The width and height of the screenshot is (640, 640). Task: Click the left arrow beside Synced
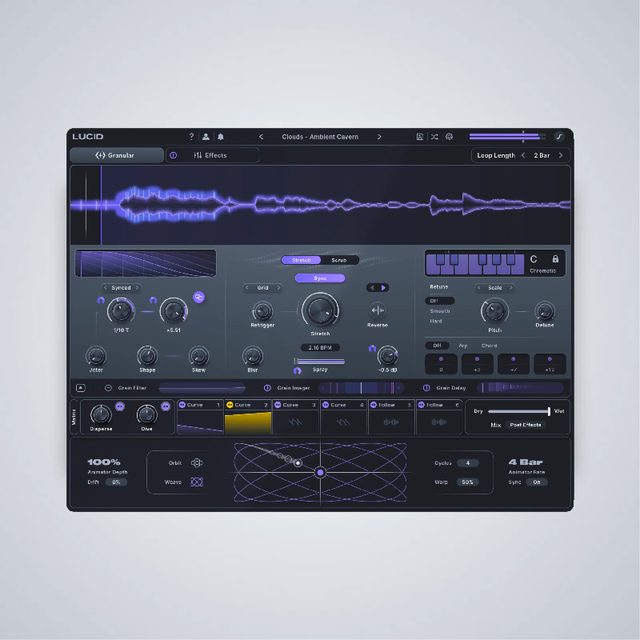[x=105, y=288]
